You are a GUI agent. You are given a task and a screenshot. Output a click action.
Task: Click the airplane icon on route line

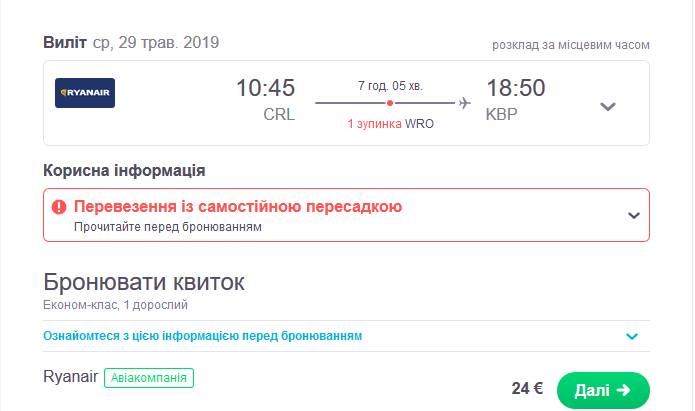pyautogui.click(x=464, y=102)
